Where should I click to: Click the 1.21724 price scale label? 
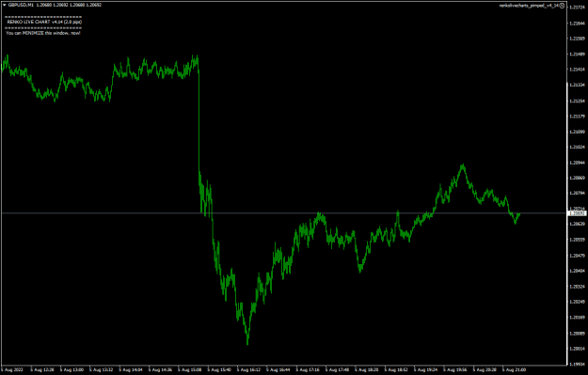point(577,8)
